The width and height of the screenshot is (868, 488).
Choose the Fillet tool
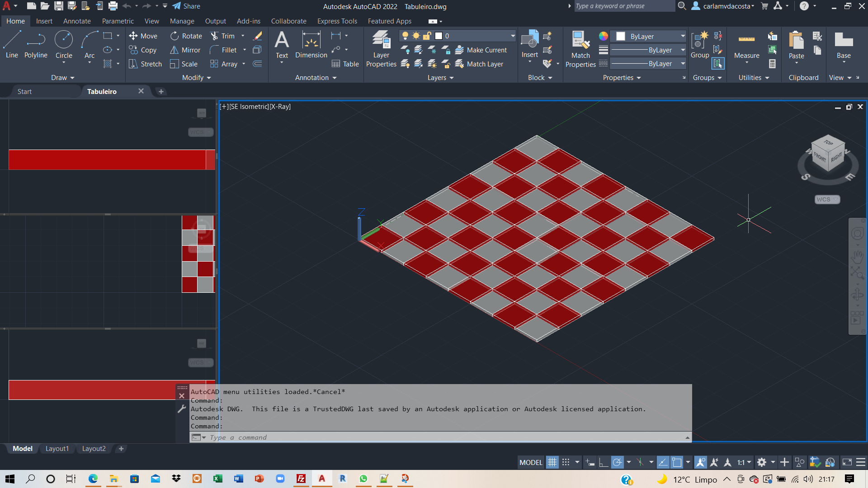[223, 50]
